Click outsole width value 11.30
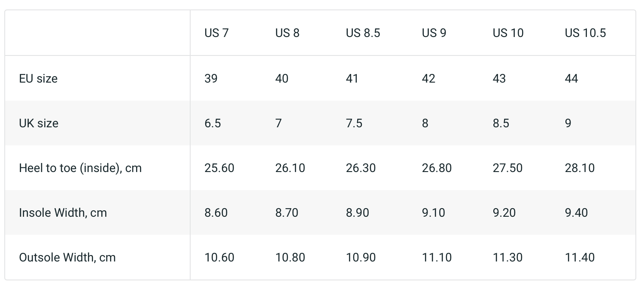The width and height of the screenshot is (644, 289). (x=507, y=257)
